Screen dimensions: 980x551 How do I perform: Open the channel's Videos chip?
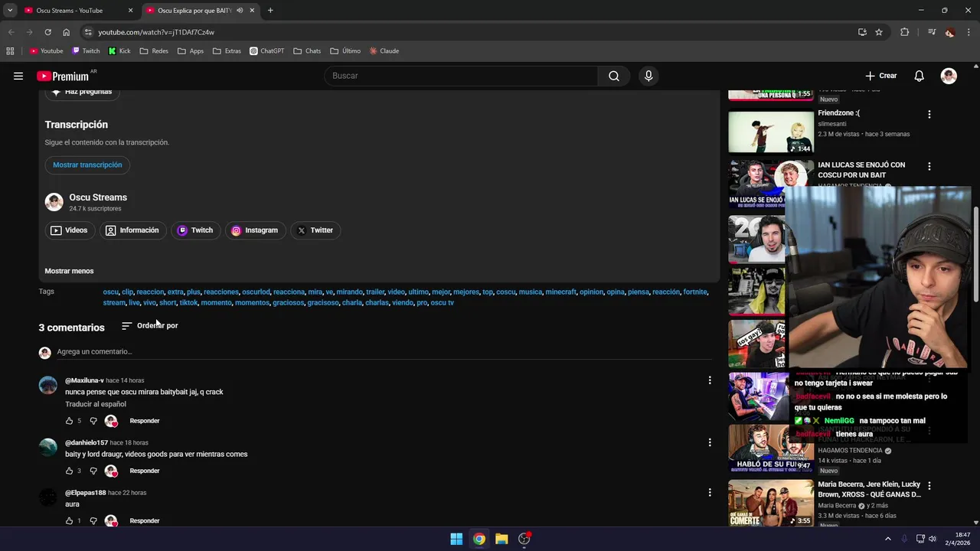[x=69, y=230]
